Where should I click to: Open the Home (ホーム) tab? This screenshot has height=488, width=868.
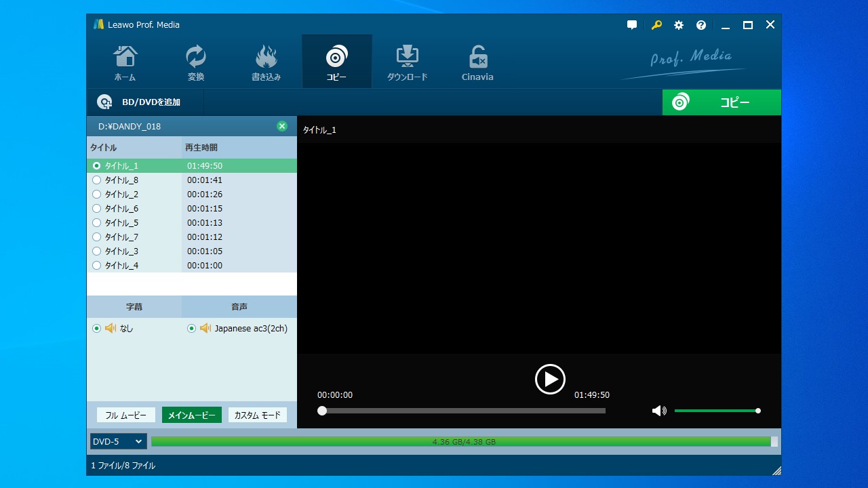click(125, 62)
